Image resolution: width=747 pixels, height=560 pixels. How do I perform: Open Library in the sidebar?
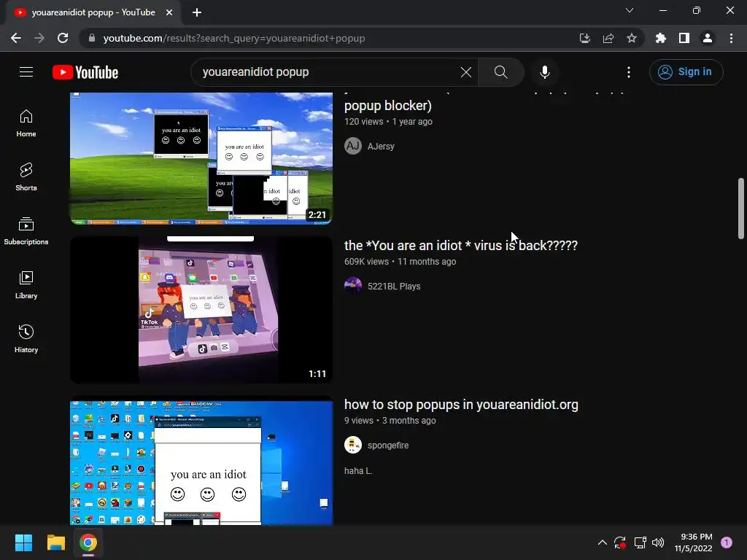(26, 285)
